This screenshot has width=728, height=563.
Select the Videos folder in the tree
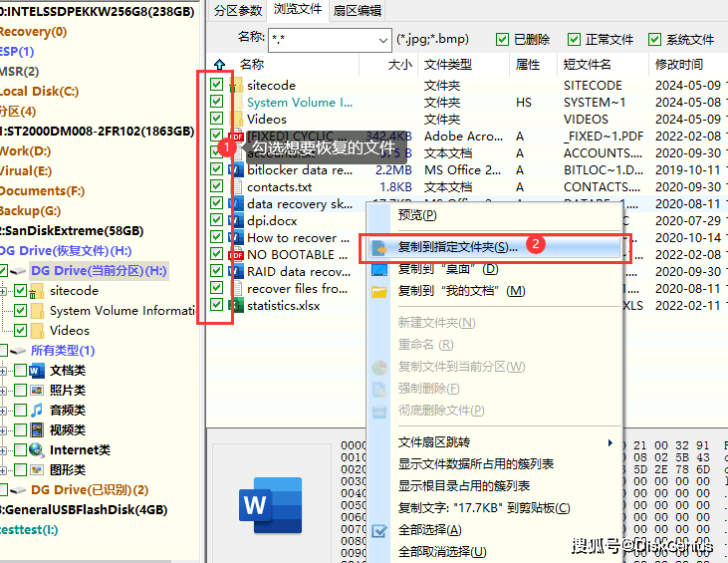[69, 330]
